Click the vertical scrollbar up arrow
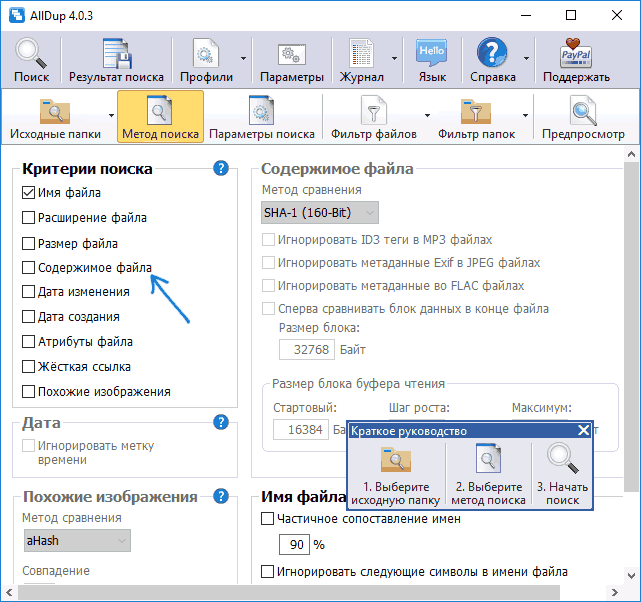The height and width of the screenshot is (602, 641). coord(631,154)
